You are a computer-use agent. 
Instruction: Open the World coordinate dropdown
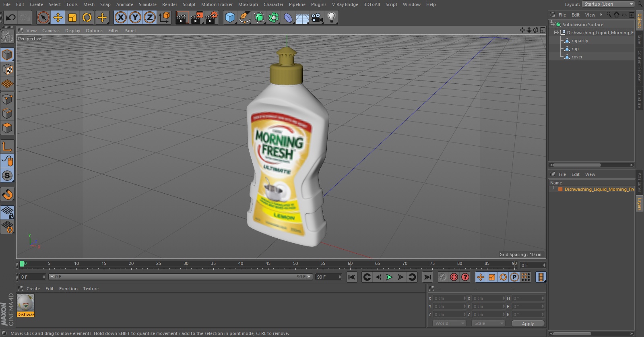(x=449, y=323)
